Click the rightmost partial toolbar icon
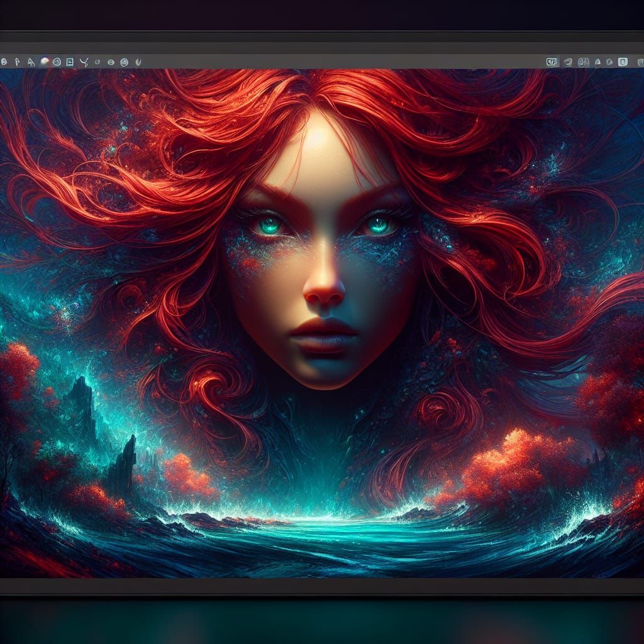 [640, 62]
